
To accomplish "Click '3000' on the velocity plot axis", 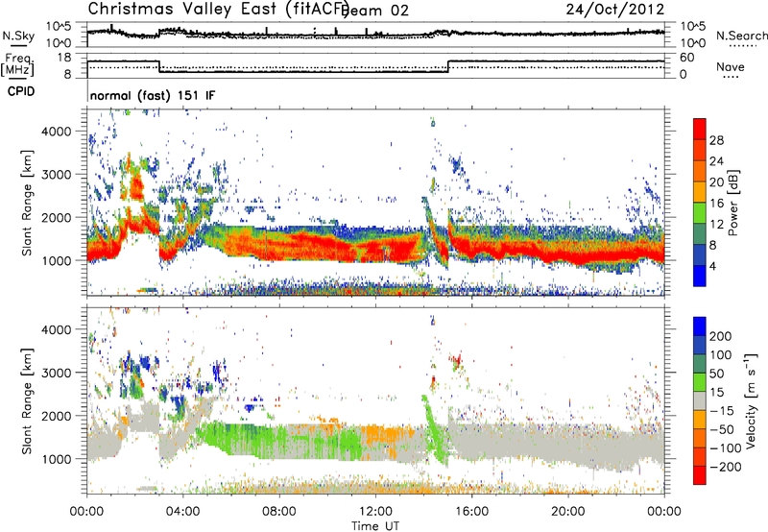I will pyautogui.click(x=56, y=373).
